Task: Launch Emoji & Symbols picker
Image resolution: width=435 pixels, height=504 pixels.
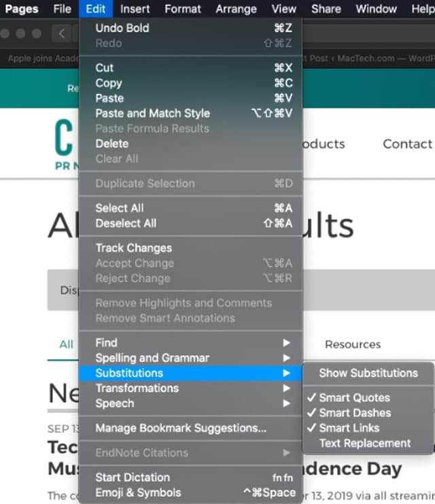Action: 138,492
